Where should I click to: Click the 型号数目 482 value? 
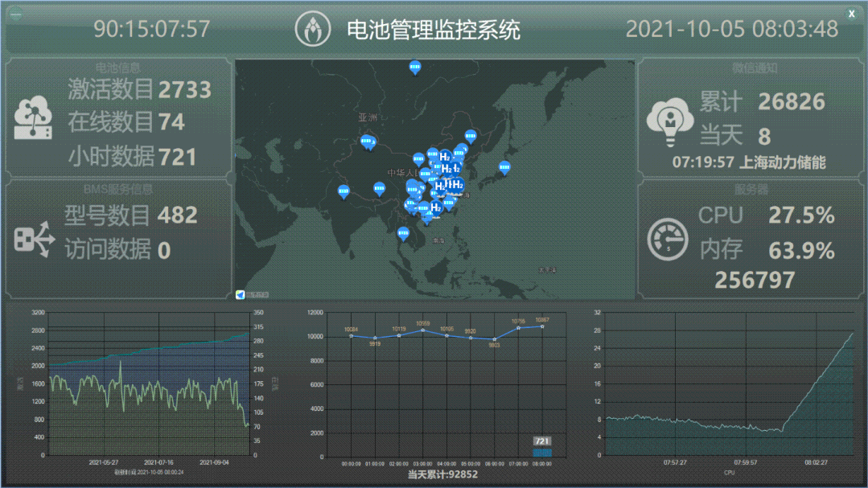click(x=177, y=215)
